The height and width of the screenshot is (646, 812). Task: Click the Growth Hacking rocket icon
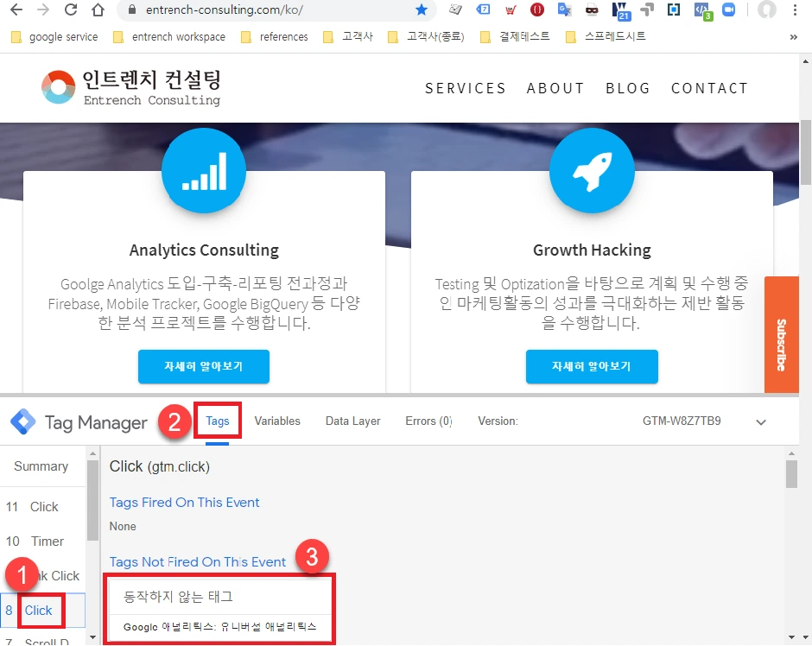click(592, 170)
